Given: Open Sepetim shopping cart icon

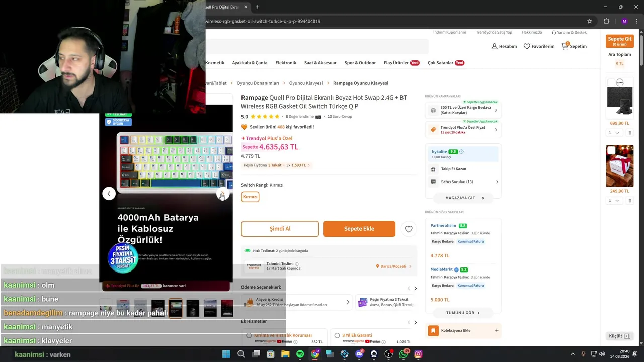Looking at the screenshot, I should pyautogui.click(x=565, y=46).
